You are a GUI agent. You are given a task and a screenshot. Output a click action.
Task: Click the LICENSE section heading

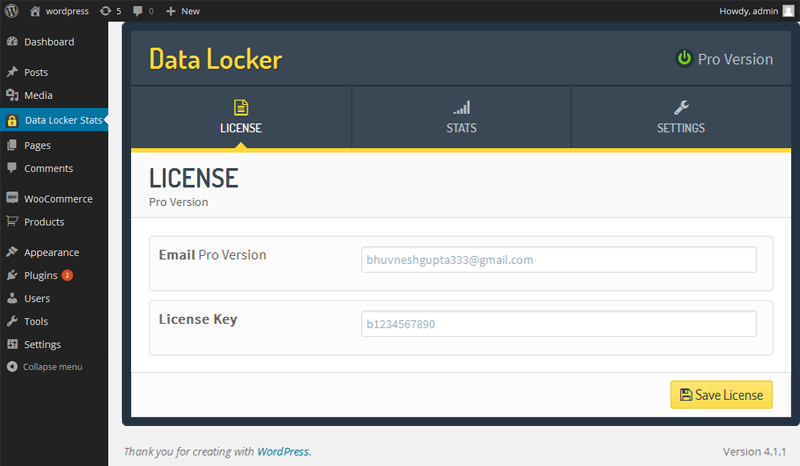point(194,178)
